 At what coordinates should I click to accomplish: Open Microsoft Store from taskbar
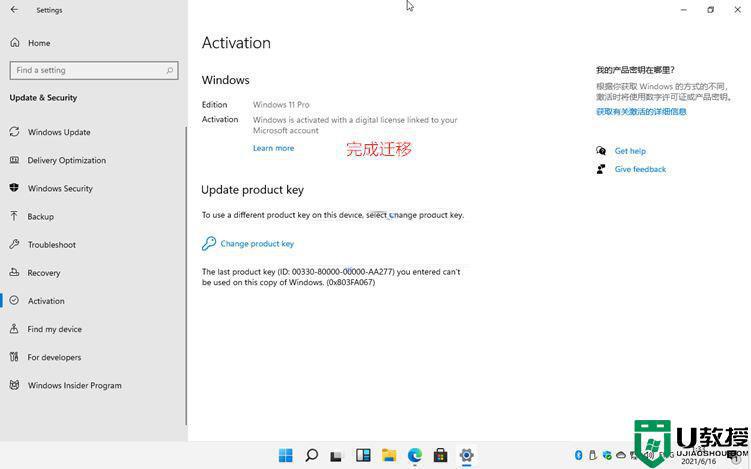click(x=440, y=455)
